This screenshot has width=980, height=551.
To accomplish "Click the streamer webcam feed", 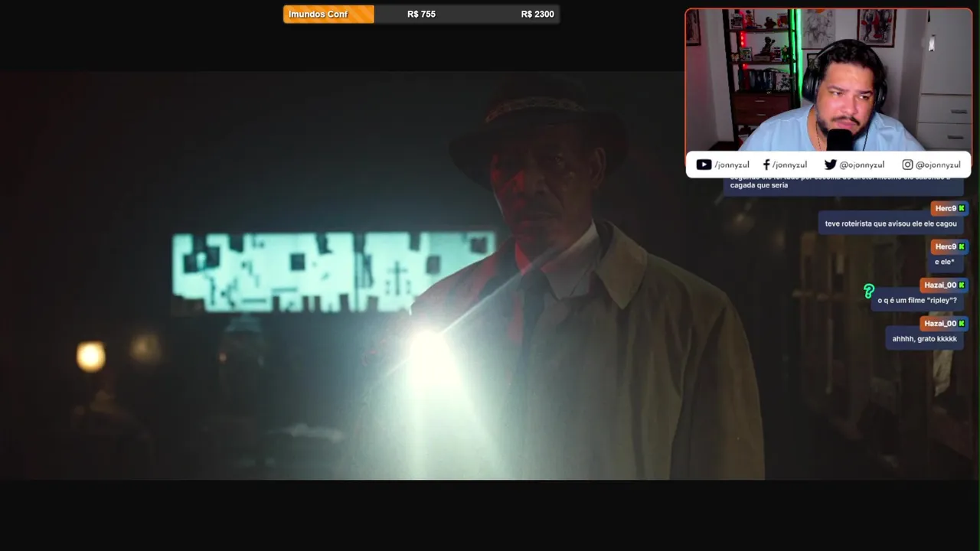I will (828, 80).
